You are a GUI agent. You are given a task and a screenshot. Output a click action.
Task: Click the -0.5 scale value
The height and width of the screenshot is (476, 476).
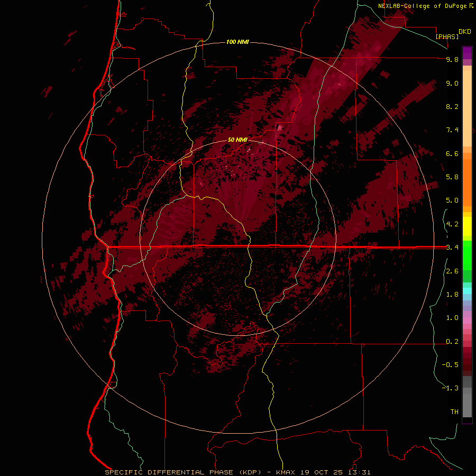(450, 365)
